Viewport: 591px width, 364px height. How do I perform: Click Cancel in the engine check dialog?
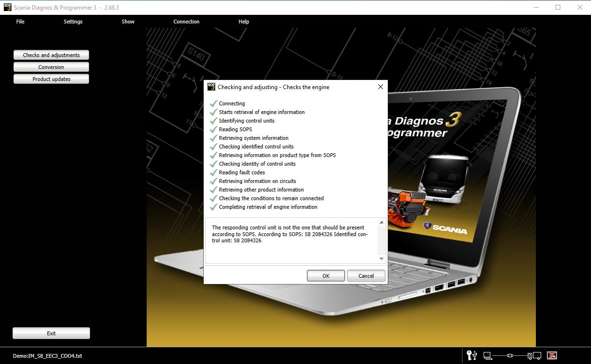366,276
